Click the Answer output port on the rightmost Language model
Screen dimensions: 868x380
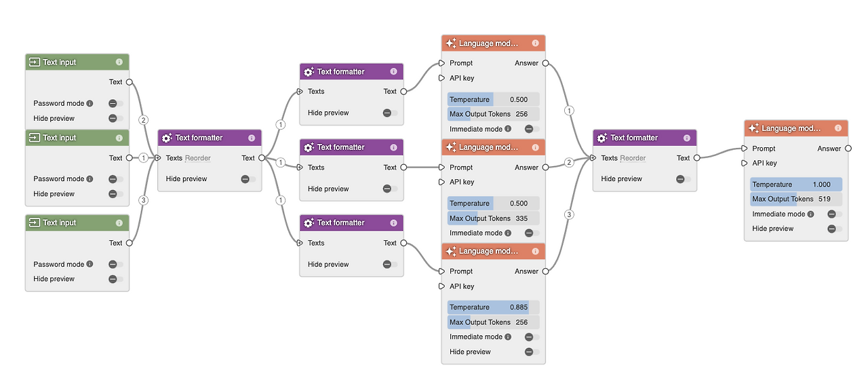click(848, 149)
